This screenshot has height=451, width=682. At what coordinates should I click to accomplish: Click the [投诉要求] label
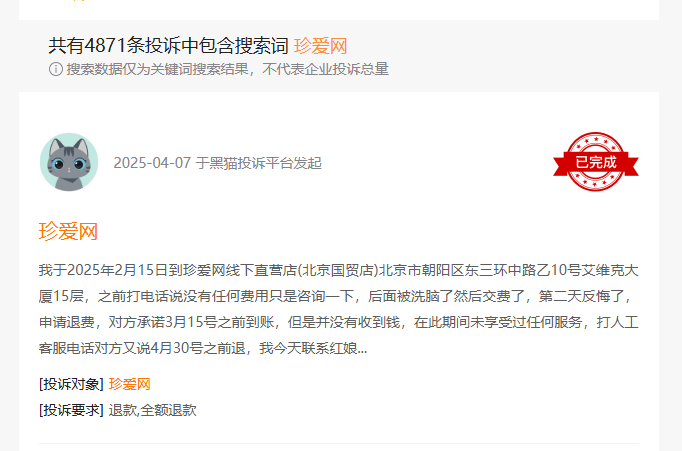[x=71, y=410]
